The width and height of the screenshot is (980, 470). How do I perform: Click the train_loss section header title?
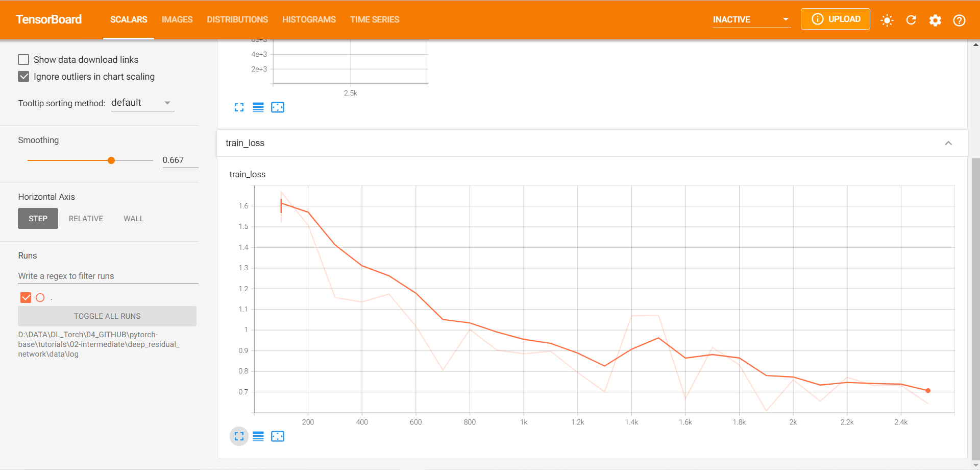click(245, 143)
